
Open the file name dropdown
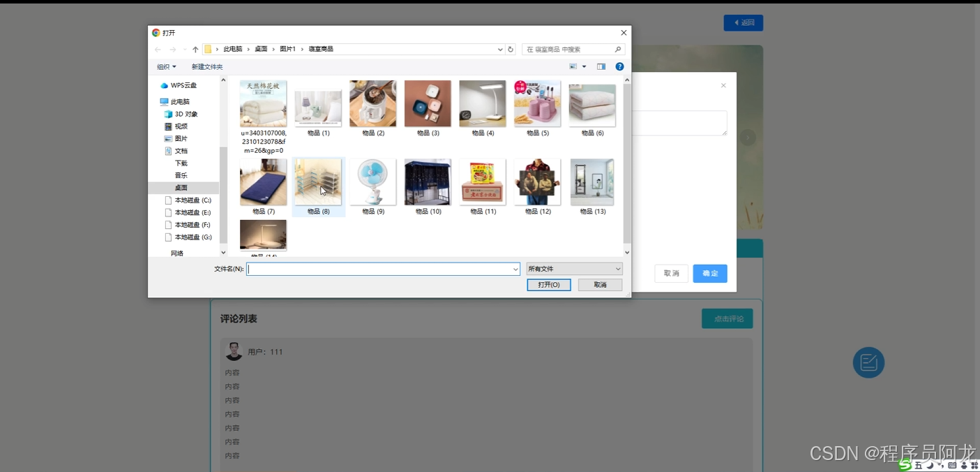click(516, 270)
